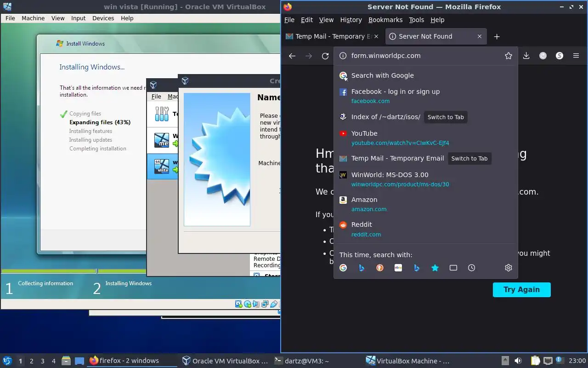This screenshot has width=588, height=368.
Task: Click the Firefox back arrow
Action: coord(292,56)
